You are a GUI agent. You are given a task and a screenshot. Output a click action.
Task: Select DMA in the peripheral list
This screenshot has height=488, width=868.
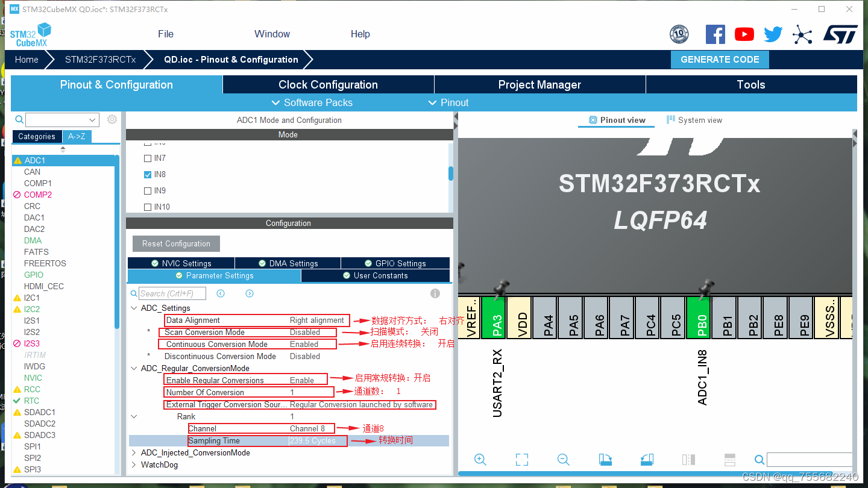[33, 240]
